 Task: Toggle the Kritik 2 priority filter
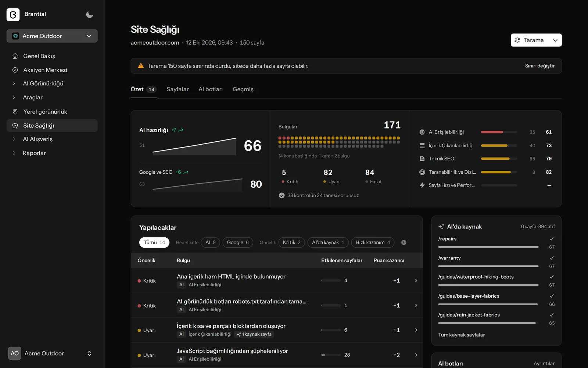(x=292, y=243)
